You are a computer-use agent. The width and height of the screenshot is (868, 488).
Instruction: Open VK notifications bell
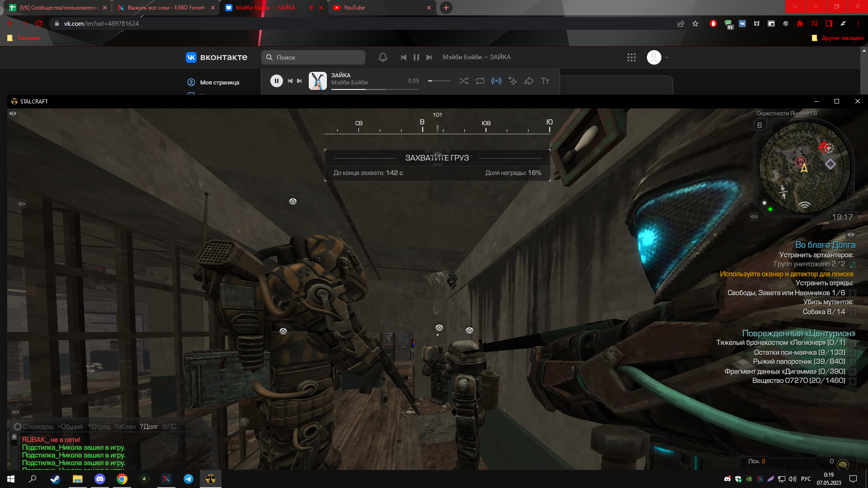383,57
